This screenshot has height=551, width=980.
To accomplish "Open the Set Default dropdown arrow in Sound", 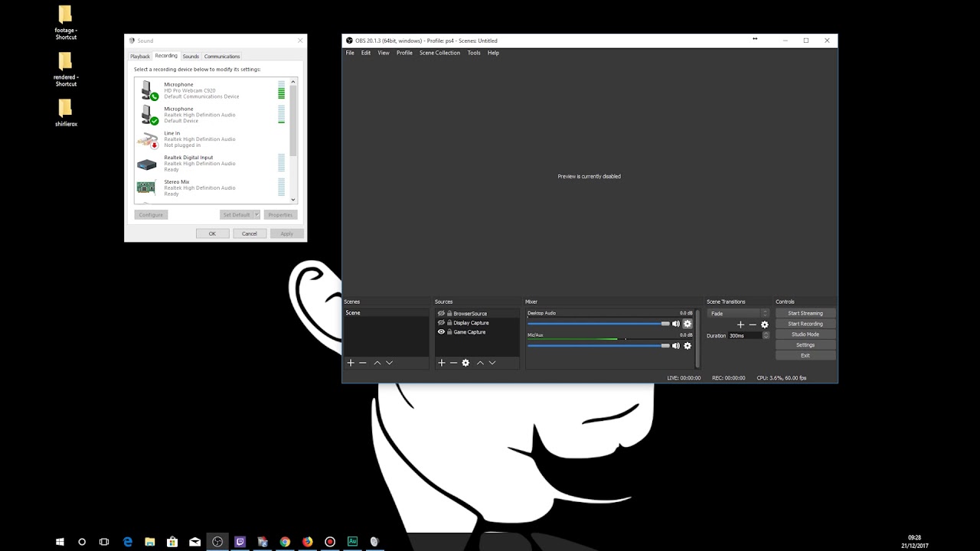I will [x=256, y=215].
